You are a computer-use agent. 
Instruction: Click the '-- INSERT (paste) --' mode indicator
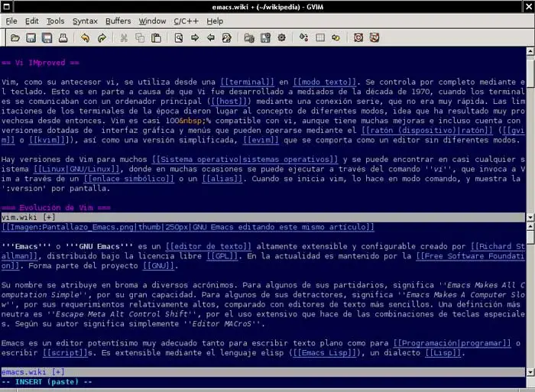(47, 382)
